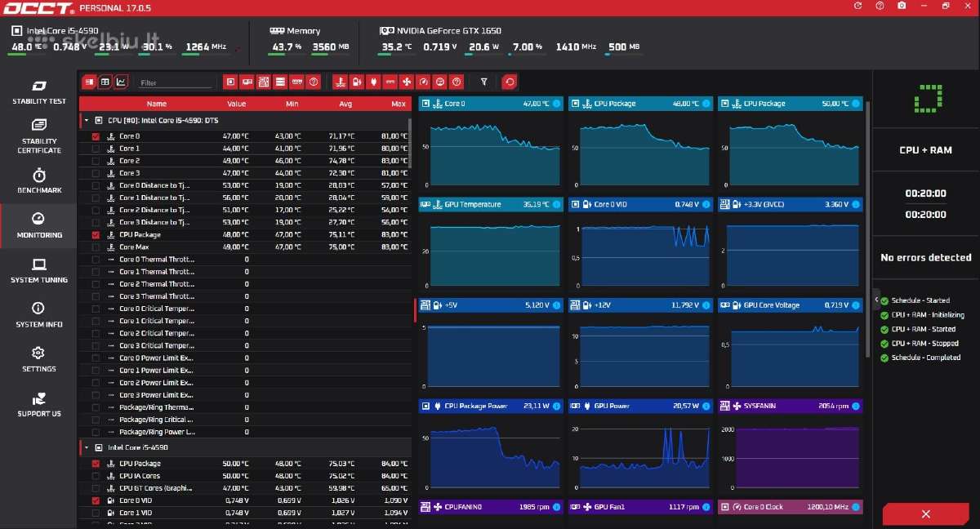Click the Support Us sidebar item
Image resolution: width=980 pixels, height=529 pixels.
39,405
